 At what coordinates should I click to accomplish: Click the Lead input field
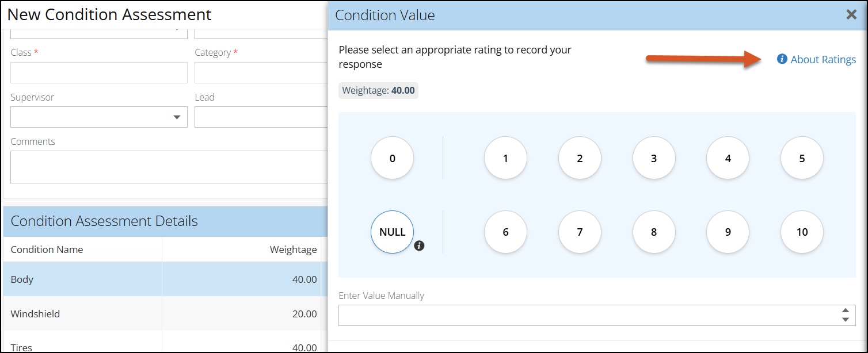coord(260,117)
